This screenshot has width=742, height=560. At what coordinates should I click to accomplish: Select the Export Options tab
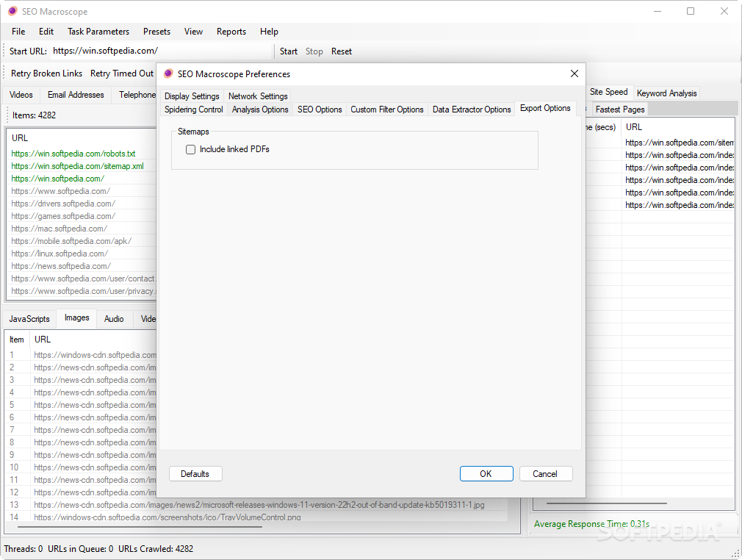pos(545,108)
